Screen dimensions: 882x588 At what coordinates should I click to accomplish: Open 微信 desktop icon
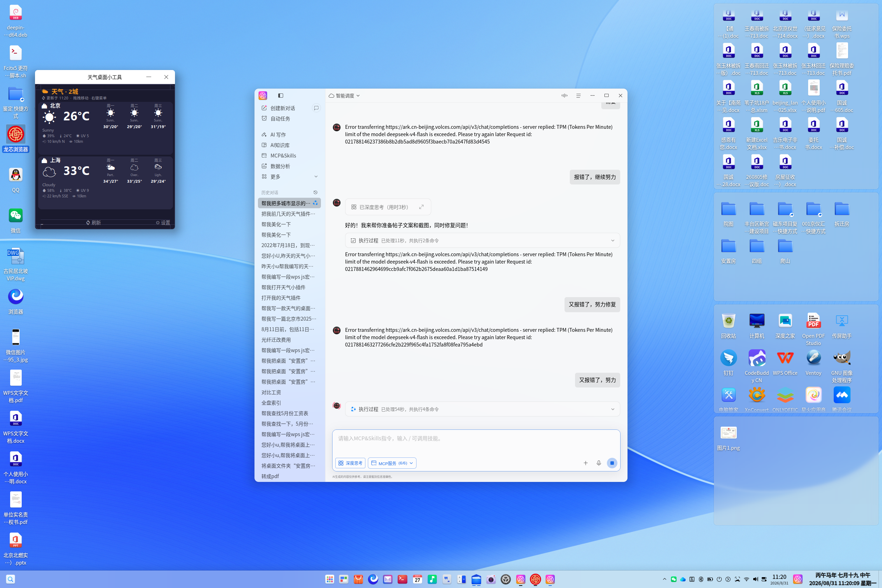click(16, 220)
